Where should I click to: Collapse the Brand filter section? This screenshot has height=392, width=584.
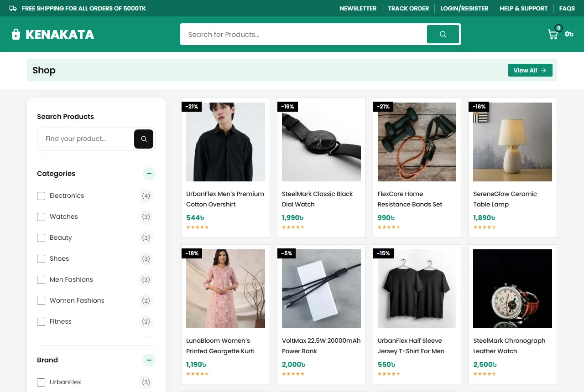pos(149,360)
